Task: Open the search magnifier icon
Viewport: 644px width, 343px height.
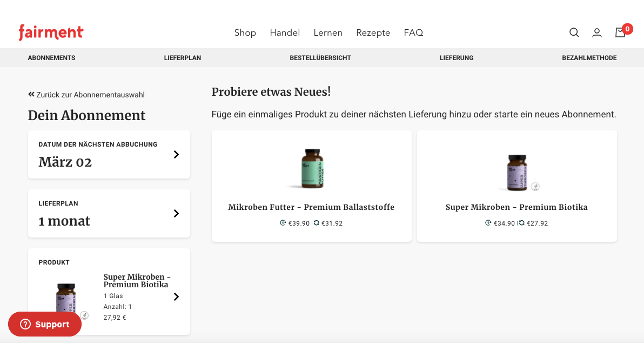Action: (x=574, y=32)
